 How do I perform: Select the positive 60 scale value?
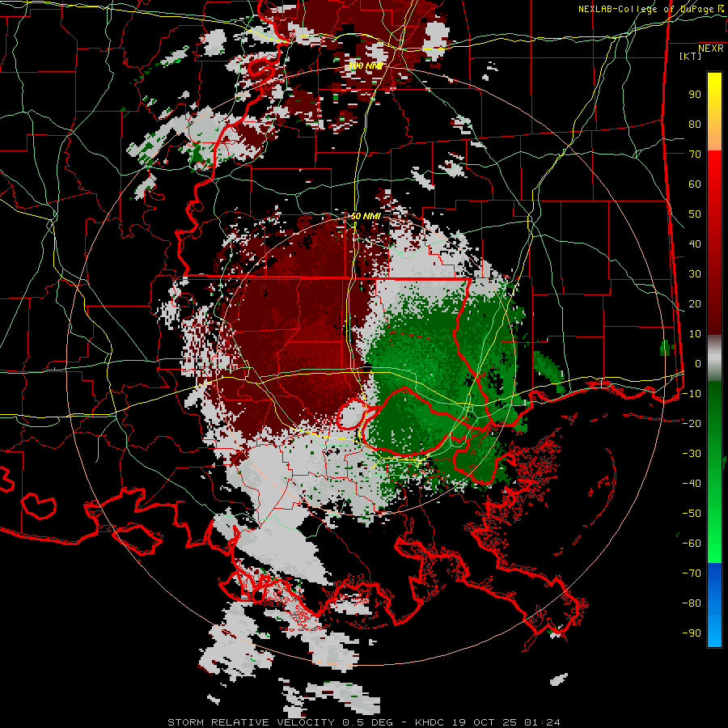pos(695,184)
